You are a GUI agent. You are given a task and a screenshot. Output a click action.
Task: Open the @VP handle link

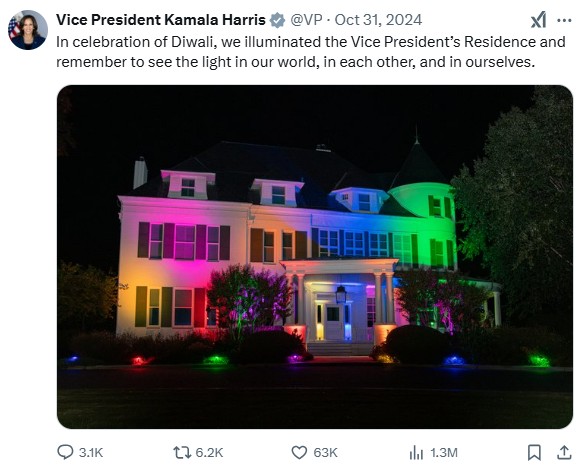(306, 20)
